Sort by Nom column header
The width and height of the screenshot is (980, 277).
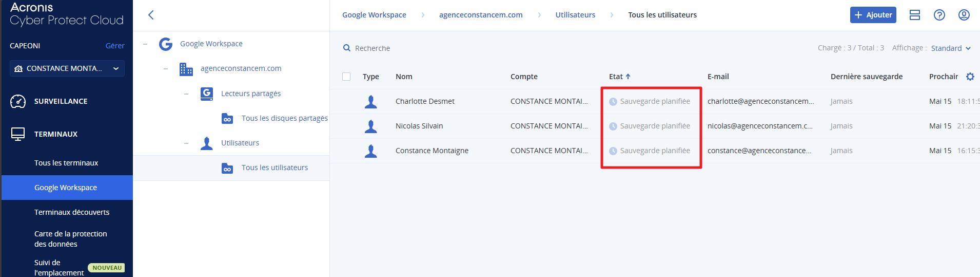pos(404,77)
